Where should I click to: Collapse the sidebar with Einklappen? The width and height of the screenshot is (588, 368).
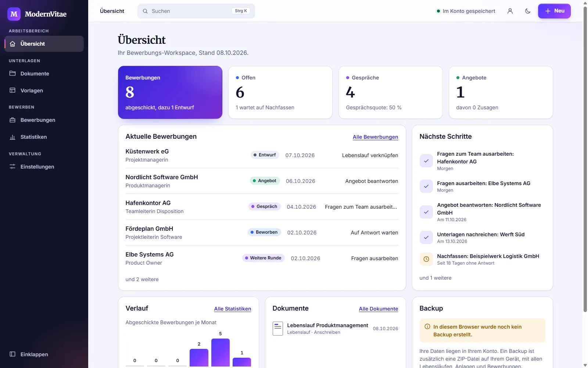tap(44, 354)
